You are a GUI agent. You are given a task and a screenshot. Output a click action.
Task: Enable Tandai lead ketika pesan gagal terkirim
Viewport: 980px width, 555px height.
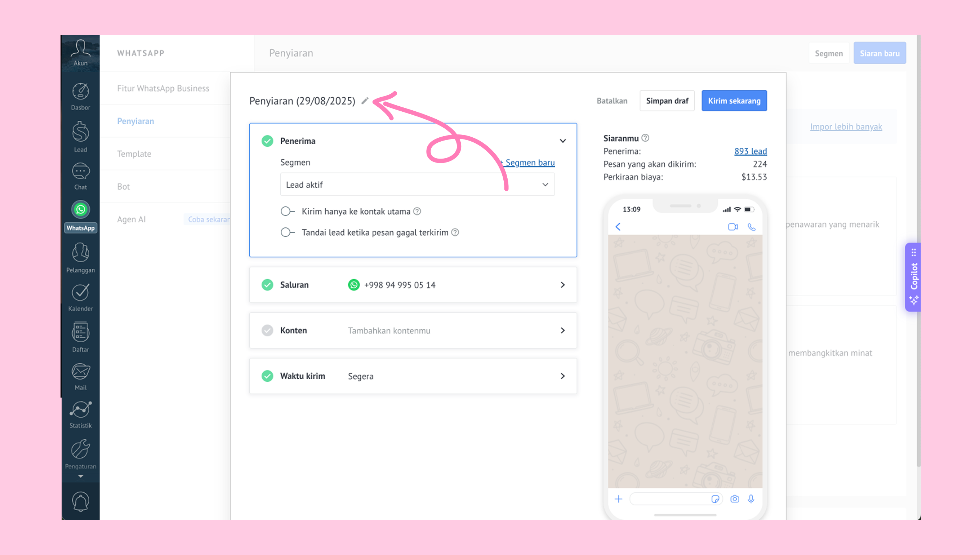click(287, 232)
